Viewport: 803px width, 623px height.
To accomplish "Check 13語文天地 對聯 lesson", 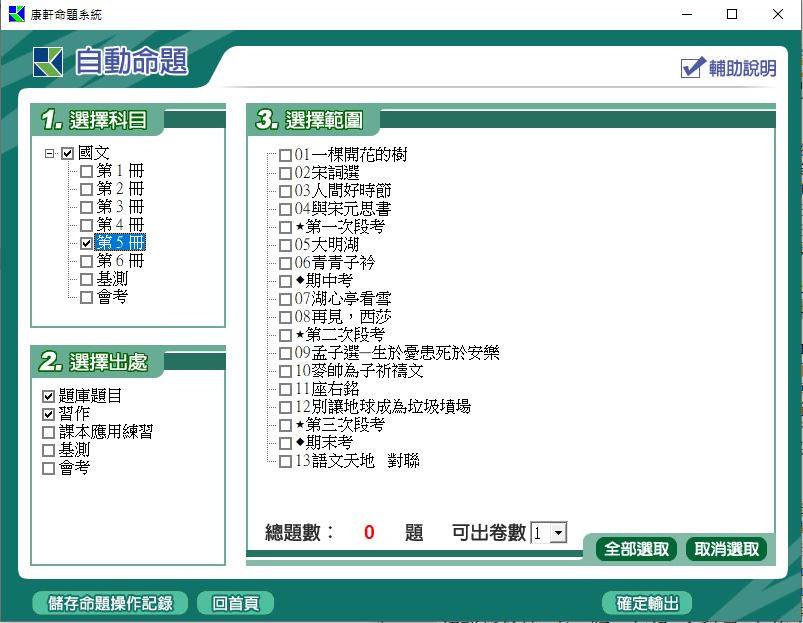I will pyautogui.click(x=285, y=461).
